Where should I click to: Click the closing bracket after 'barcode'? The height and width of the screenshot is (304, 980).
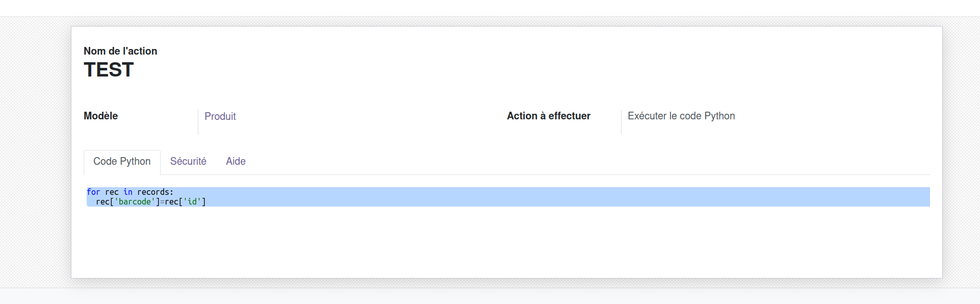158,202
